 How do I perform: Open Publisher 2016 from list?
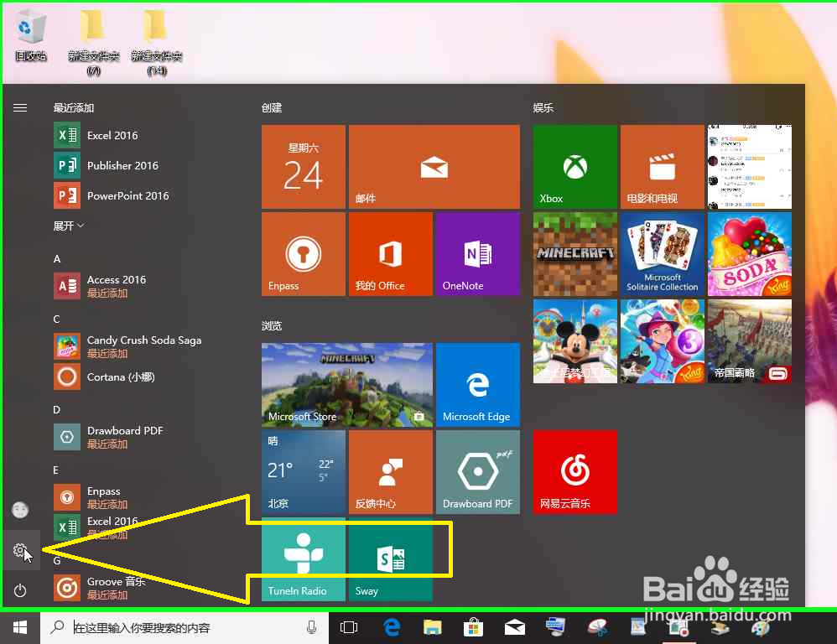click(x=107, y=165)
